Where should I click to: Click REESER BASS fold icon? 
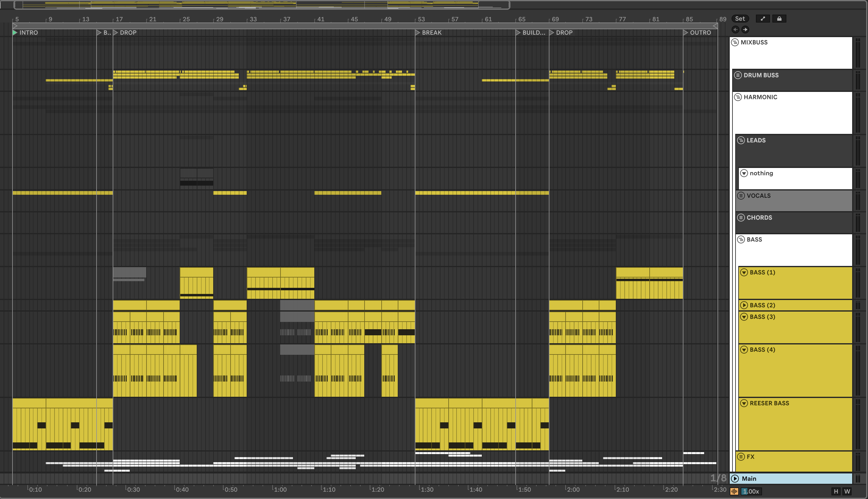click(744, 403)
